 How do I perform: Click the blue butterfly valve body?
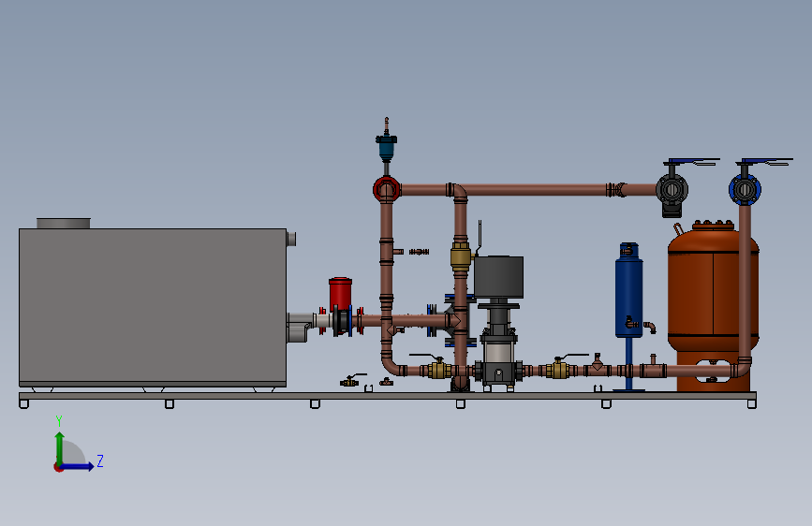coord(745,189)
